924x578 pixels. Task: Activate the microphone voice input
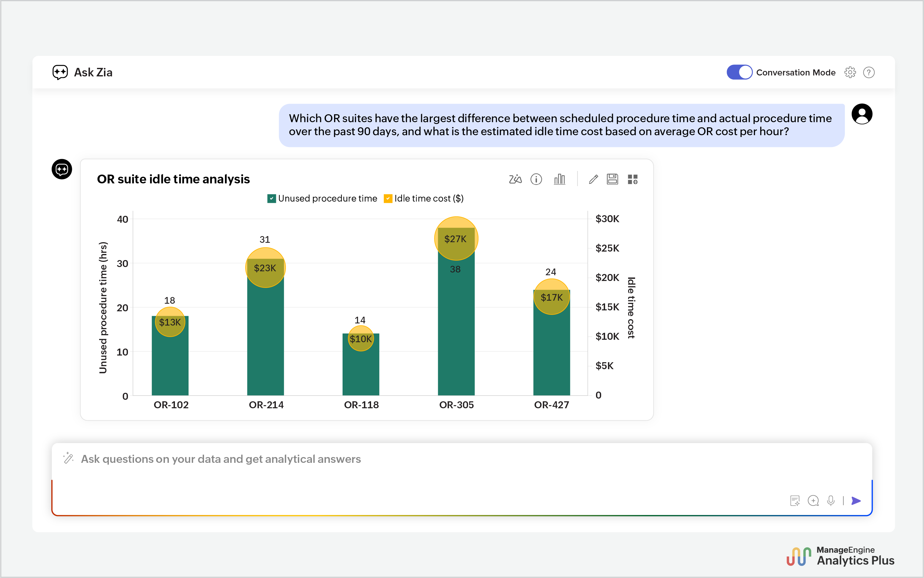pos(831,501)
